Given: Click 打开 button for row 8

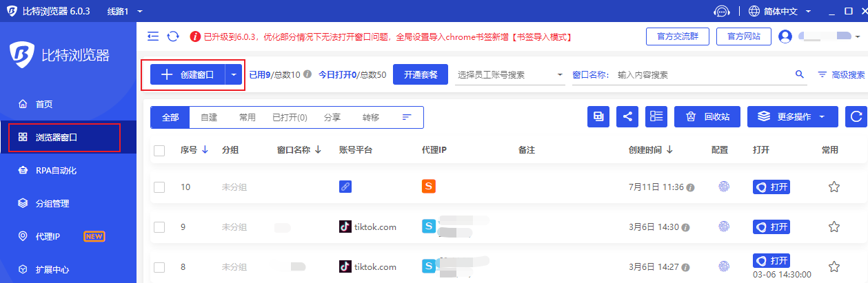Looking at the screenshot, I should (x=771, y=261).
